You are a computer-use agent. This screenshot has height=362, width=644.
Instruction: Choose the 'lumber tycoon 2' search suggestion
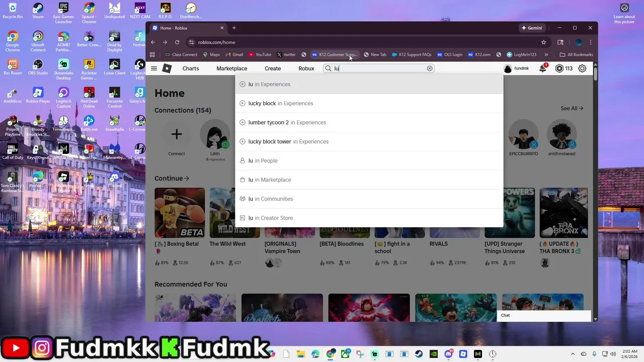tap(369, 122)
